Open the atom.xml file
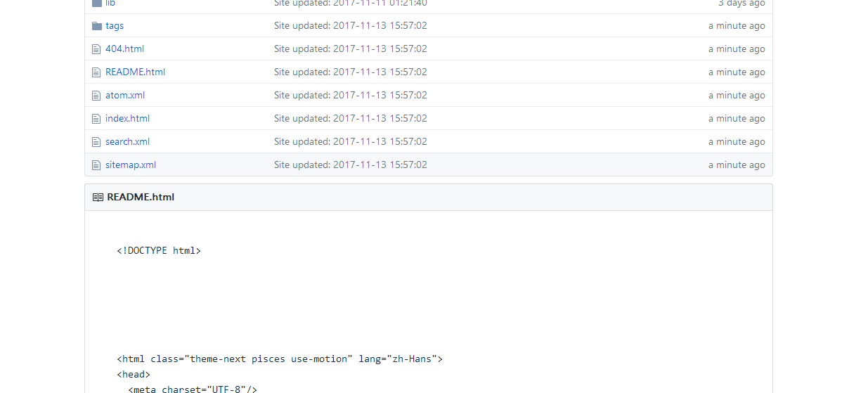The height and width of the screenshot is (393, 868). pyautogui.click(x=125, y=96)
